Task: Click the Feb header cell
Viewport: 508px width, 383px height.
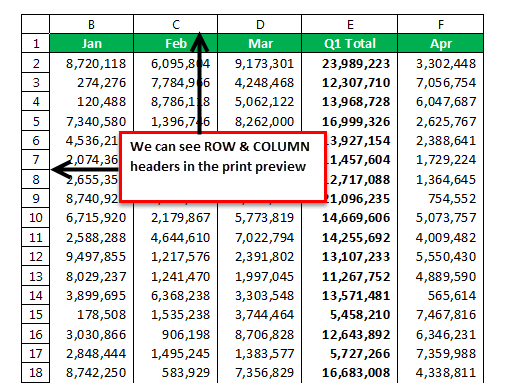Action: click(x=175, y=43)
